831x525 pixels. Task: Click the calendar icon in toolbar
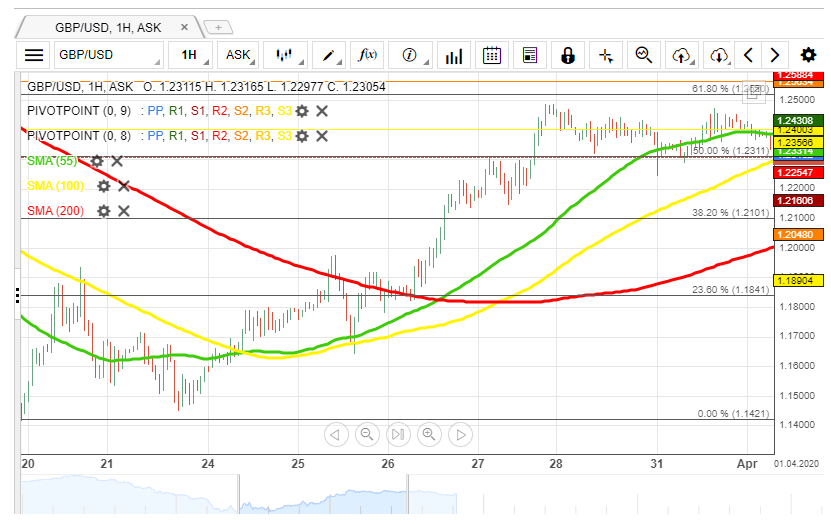point(490,55)
